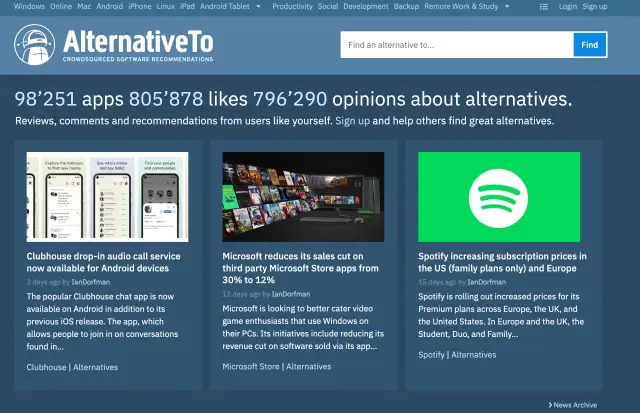
Task: Open the Windows platform menu item
Action: coord(29,7)
